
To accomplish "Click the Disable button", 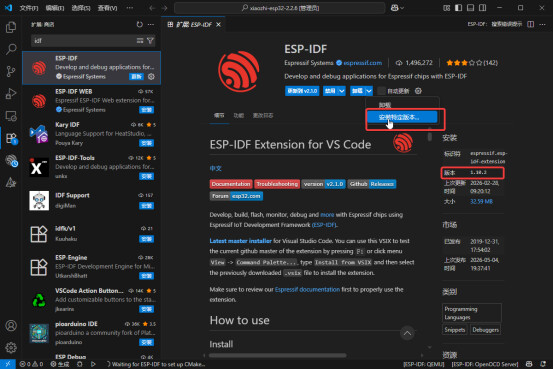I will point(330,91).
